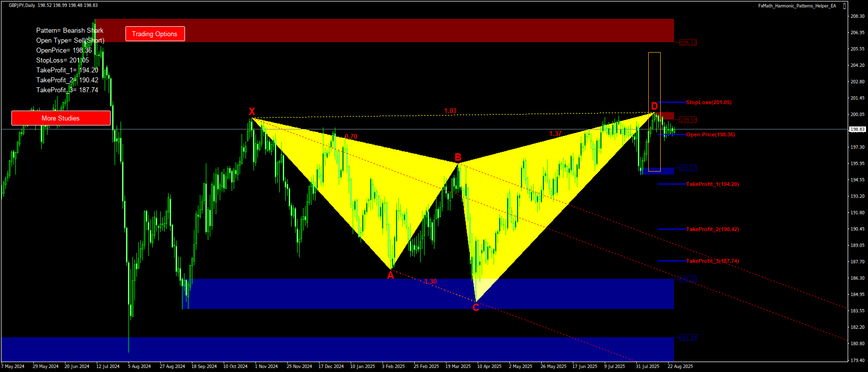
Task: Click the StopLoss(201.05) line label
Action: (708, 103)
